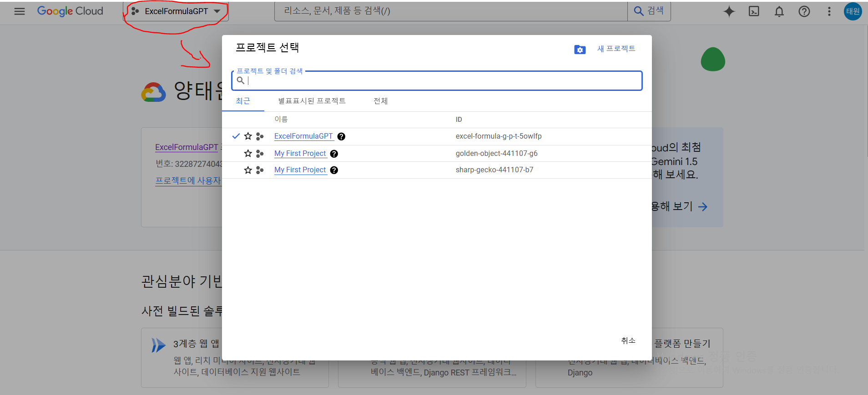Click the top resource search field

coord(451,11)
